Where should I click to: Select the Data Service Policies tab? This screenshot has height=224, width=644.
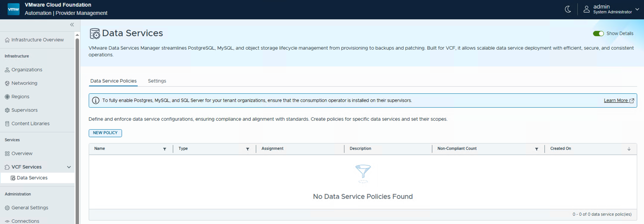(113, 81)
